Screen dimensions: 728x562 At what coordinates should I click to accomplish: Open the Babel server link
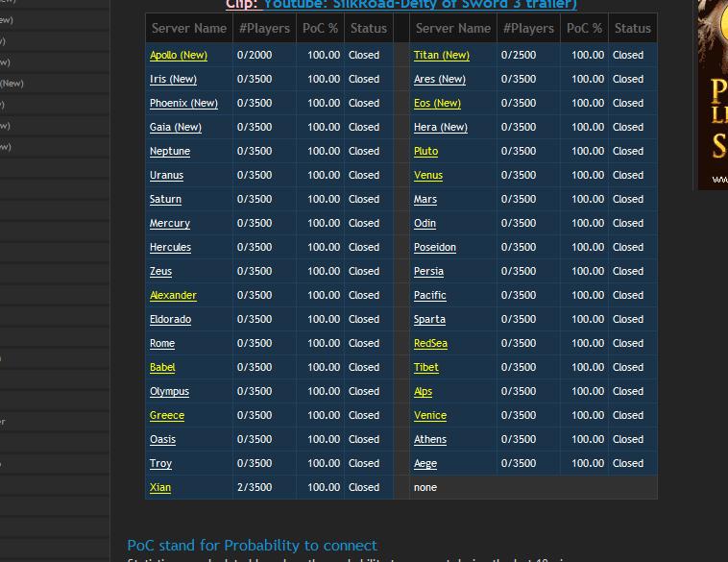tap(162, 368)
